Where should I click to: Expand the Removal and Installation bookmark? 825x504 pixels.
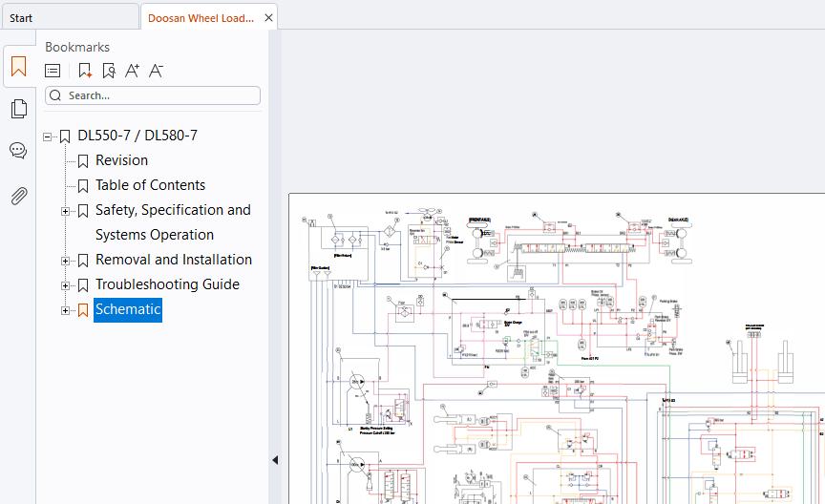tap(65, 261)
